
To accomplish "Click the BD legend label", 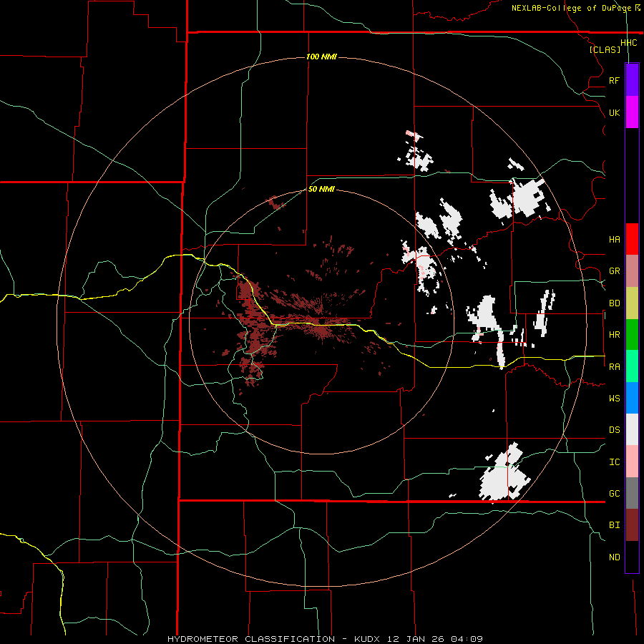I will point(614,303).
